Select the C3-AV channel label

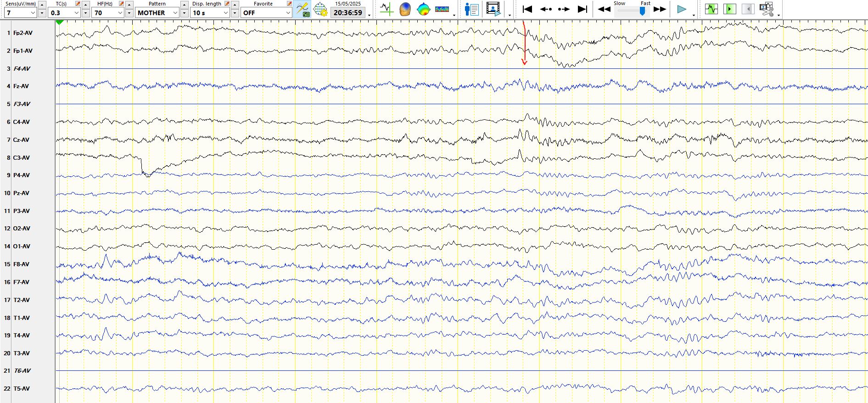click(22, 157)
